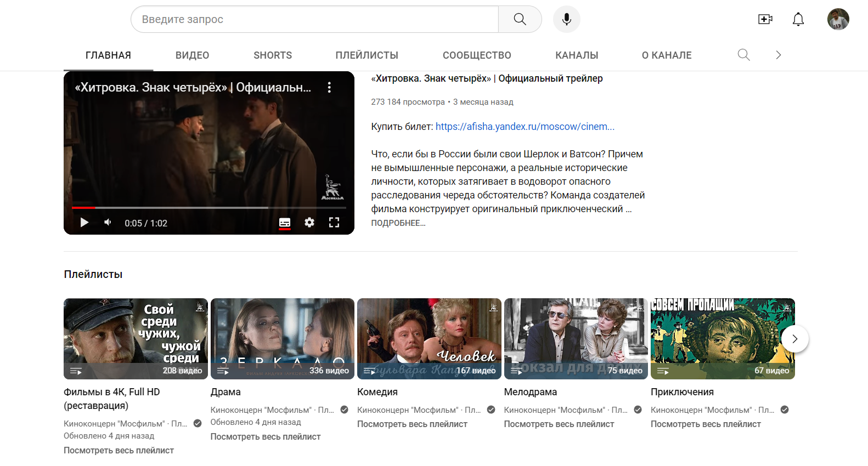The width and height of the screenshot is (868, 466).
Task: Click the Плейлисты section heading
Action: (93, 274)
